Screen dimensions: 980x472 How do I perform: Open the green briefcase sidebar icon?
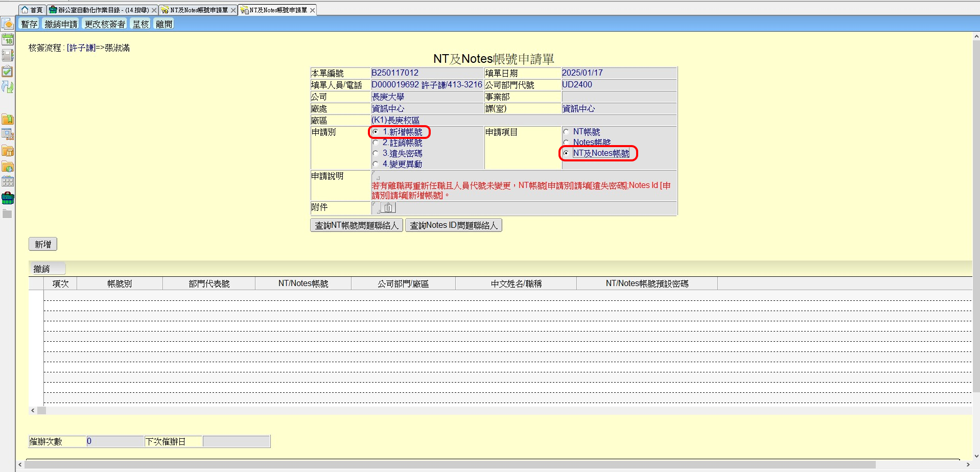coord(8,198)
